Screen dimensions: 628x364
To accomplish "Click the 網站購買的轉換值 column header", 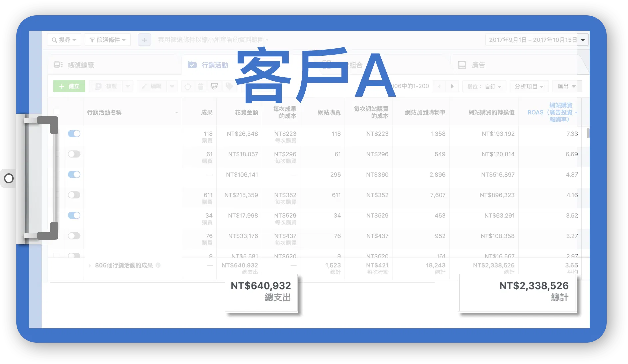I will pos(491,112).
